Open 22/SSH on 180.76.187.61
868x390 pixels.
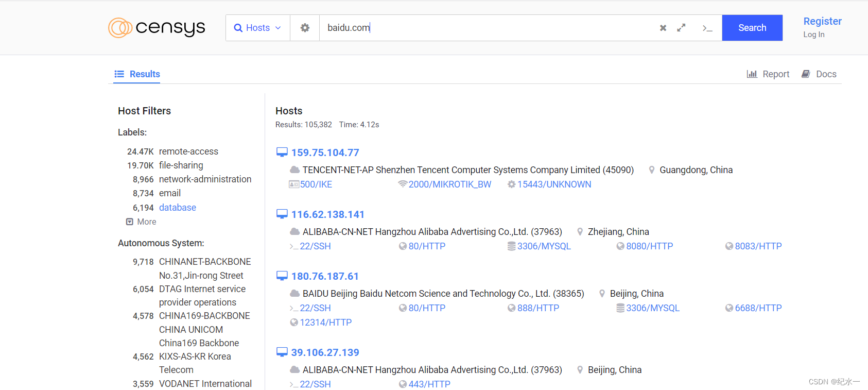click(x=315, y=308)
